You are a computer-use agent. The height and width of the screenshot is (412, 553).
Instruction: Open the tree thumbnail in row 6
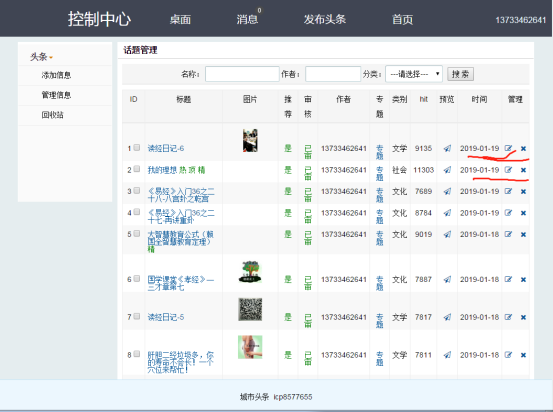pyautogui.click(x=250, y=272)
